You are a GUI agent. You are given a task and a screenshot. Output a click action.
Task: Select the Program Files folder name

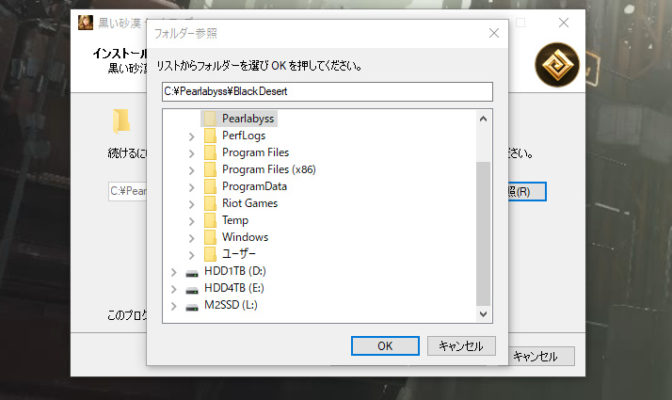click(255, 152)
